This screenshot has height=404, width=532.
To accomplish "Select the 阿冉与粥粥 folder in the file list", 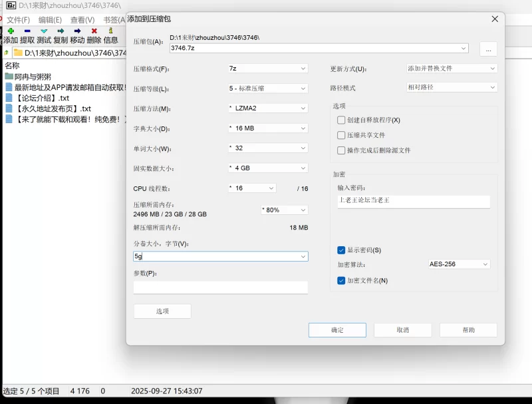I will (x=33, y=77).
